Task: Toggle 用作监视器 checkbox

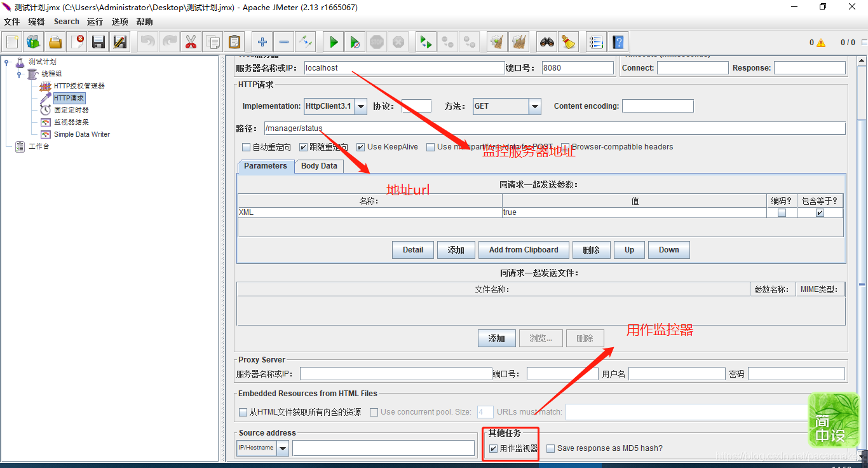Action: (493, 448)
